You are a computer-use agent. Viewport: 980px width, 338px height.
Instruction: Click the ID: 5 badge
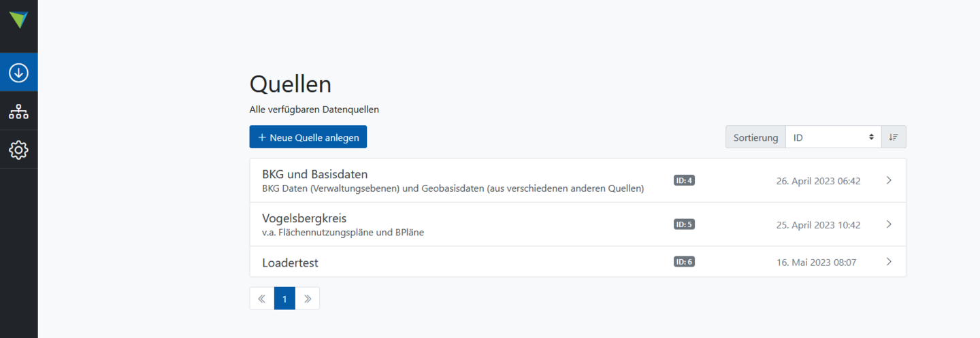pyautogui.click(x=684, y=224)
